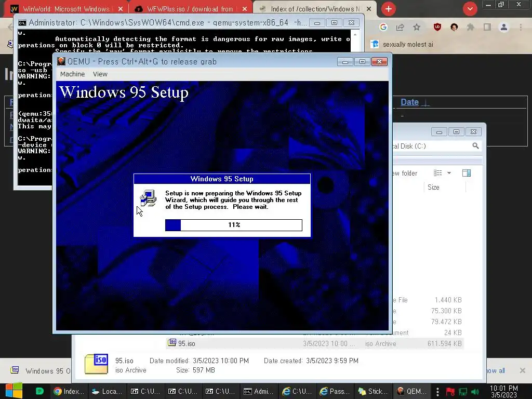This screenshot has width=532, height=399.
Task: Close the Index of /collection tab
Action: coord(369,9)
